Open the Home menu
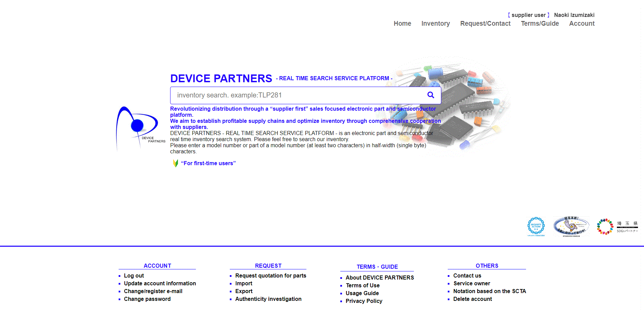The height and width of the screenshot is (310, 644). pos(402,23)
